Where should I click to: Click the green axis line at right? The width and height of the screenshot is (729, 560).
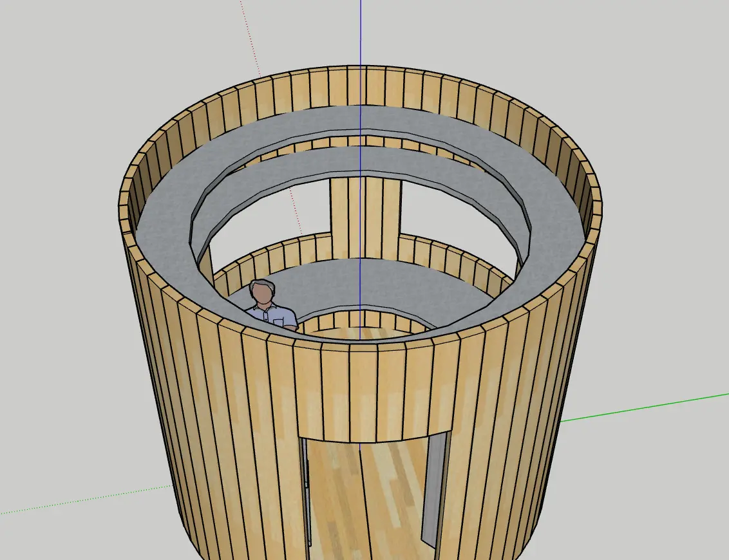click(x=646, y=407)
